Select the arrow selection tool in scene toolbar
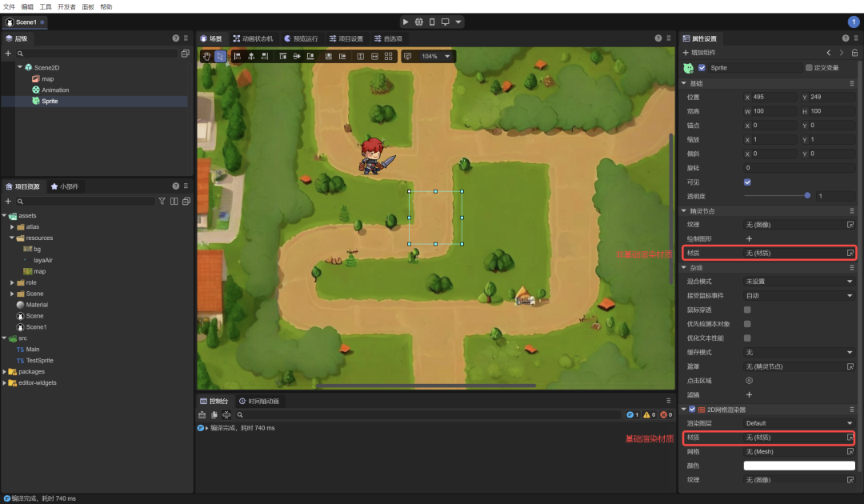The width and height of the screenshot is (864, 504). (x=221, y=56)
